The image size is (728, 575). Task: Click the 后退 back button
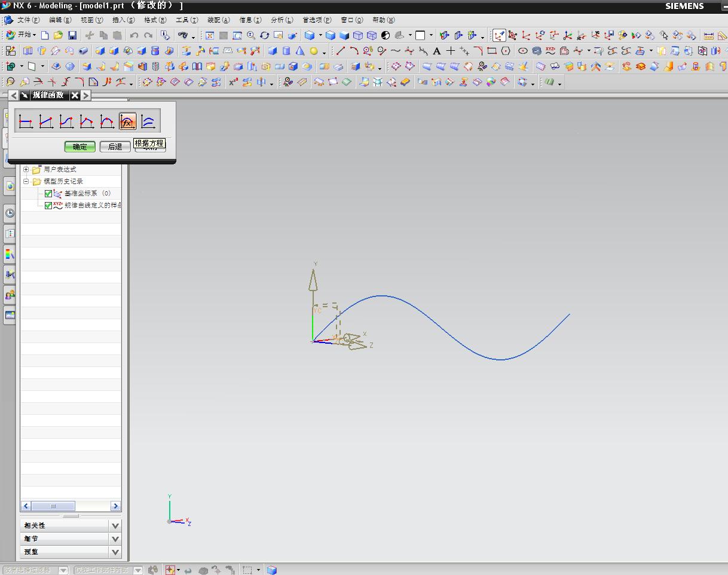click(x=115, y=146)
